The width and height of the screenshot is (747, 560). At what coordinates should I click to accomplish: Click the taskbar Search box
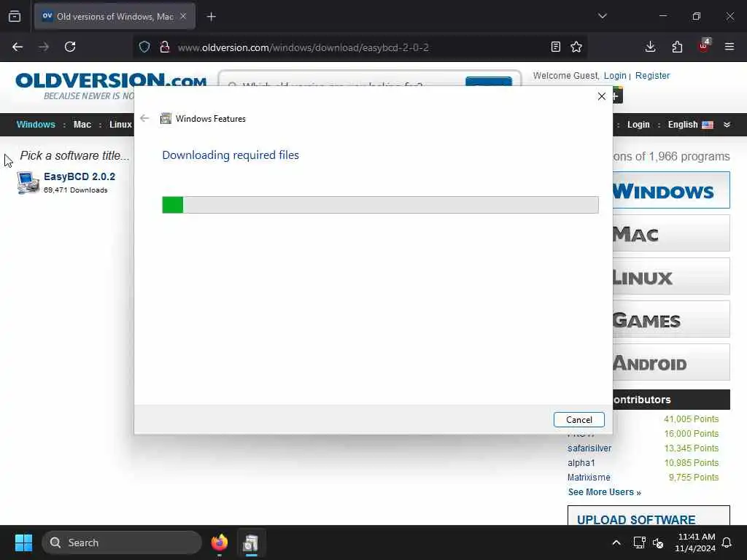[122, 542]
